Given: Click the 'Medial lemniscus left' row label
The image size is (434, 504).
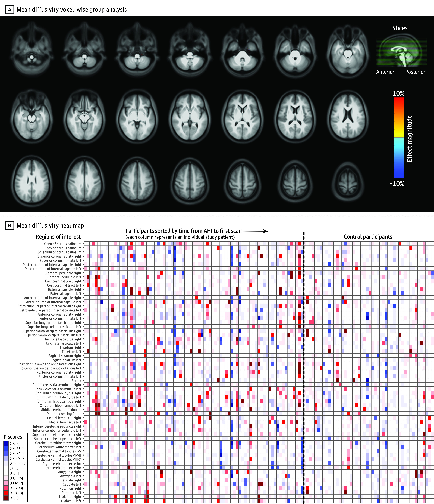Looking at the screenshot, I should [65, 422].
